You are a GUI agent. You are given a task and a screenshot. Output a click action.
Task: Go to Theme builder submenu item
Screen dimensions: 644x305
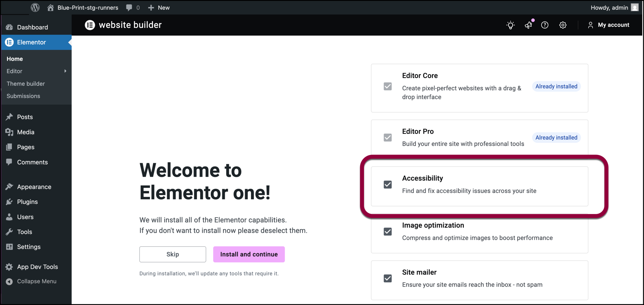point(26,83)
